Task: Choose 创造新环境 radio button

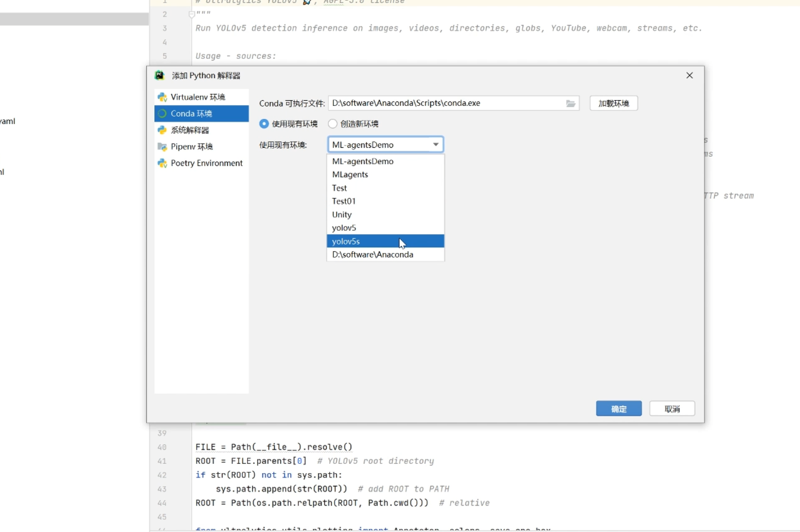Action: tap(333, 124)
